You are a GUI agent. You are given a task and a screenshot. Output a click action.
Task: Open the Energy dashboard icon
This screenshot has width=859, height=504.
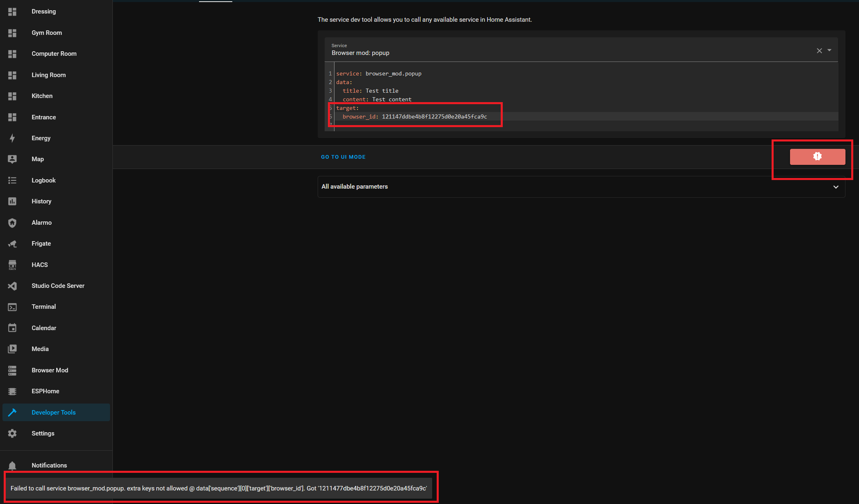coord(12,138)
